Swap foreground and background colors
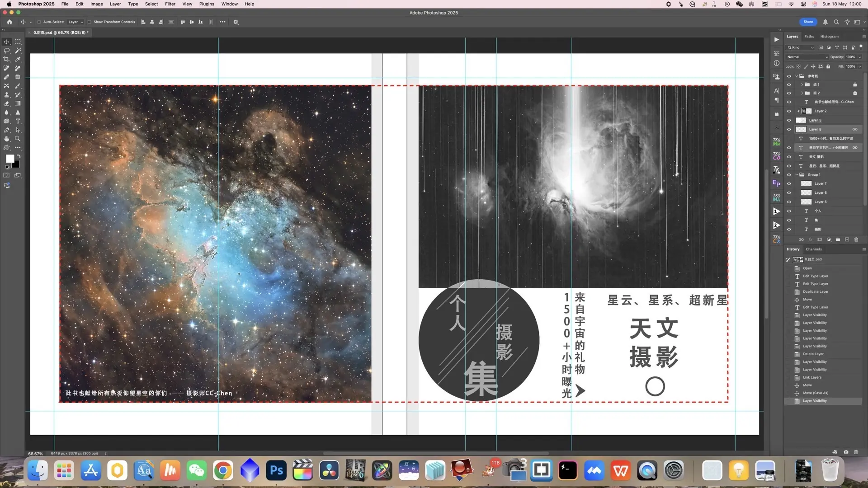This screenshot has width=868, height=488. (x=19, y=156)
